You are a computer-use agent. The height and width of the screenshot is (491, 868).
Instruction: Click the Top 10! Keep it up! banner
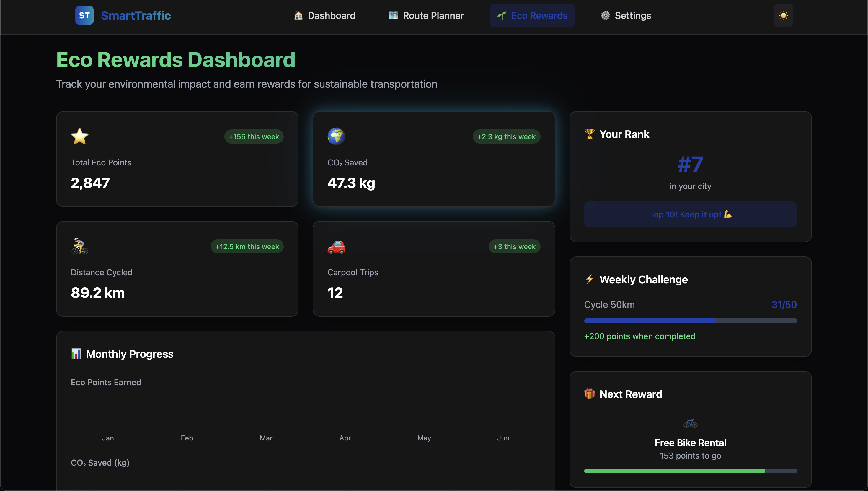tap(690, 214)
